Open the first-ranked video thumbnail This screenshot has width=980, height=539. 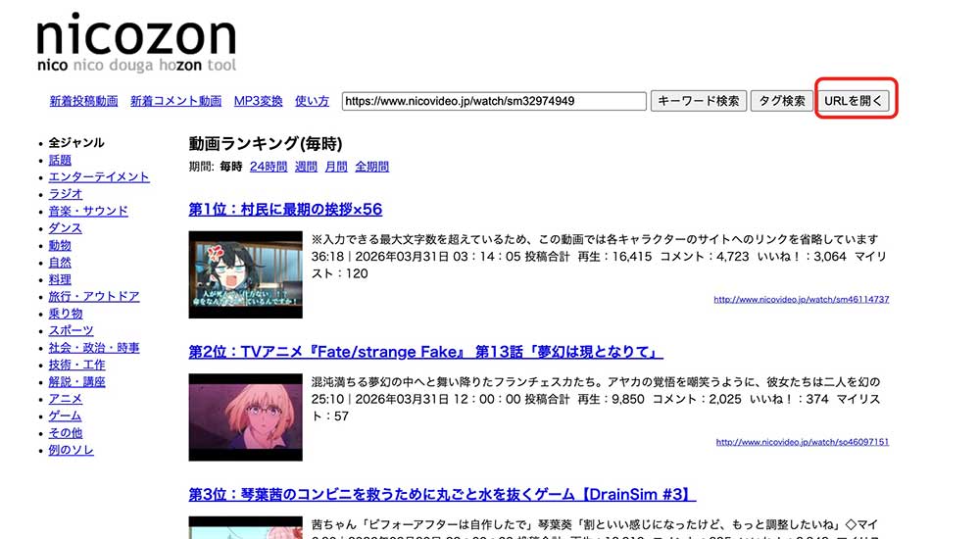click(245, 274)
